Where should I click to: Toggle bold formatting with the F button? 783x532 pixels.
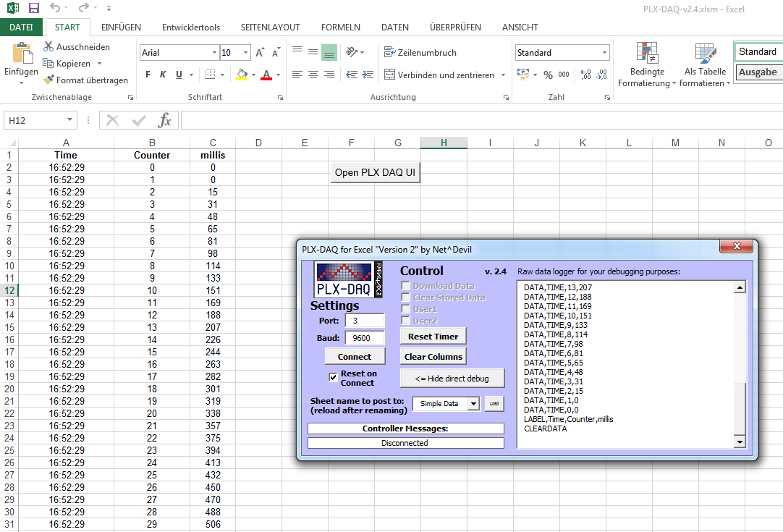pos(148,75)
